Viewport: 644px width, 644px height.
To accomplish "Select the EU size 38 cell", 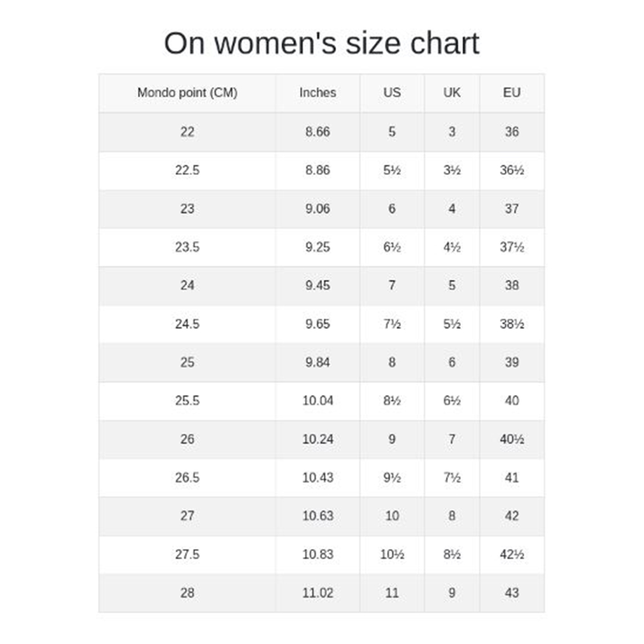I will tap(511, 285).
